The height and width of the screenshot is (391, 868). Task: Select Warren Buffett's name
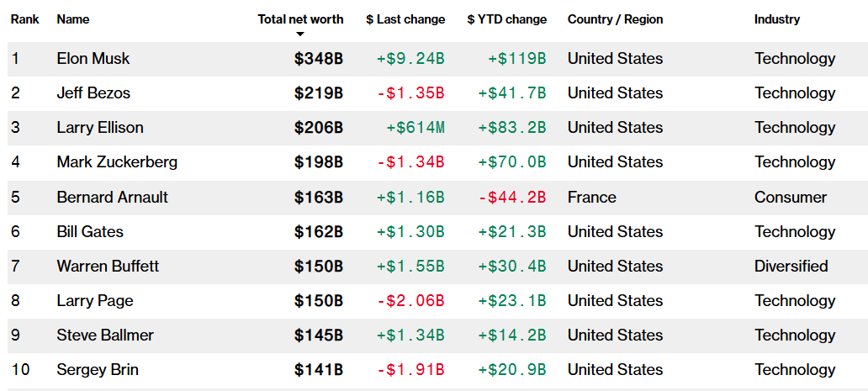(108, 267)
